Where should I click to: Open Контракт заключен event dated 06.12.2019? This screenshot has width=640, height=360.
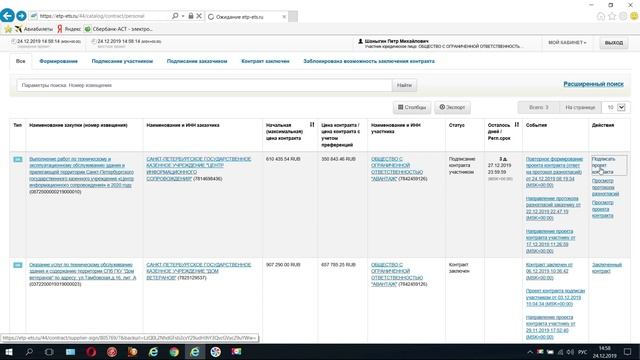click(549, 271)
